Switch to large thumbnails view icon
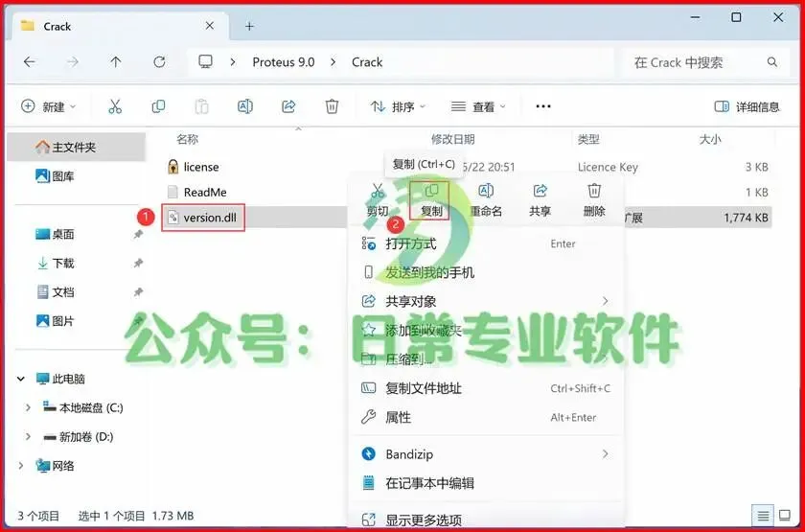 pyautogui.click(x=785, y=516)
